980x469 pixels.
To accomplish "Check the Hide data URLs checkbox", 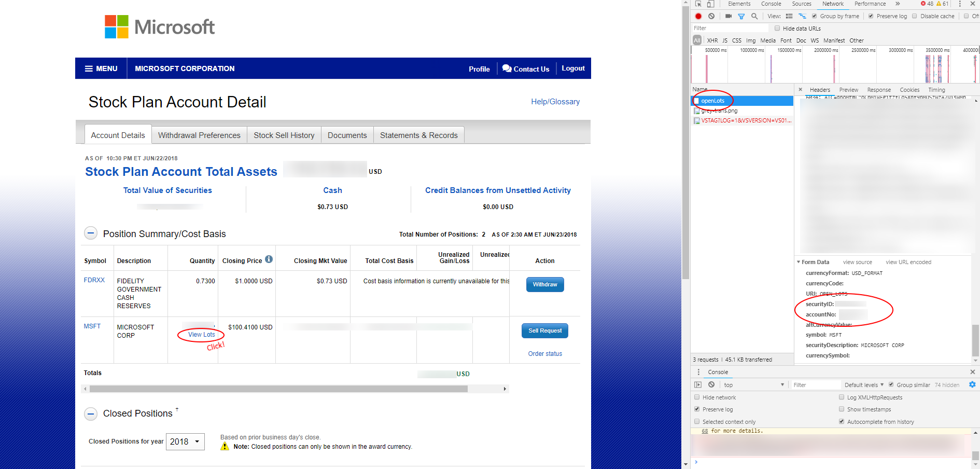I will (x=777, y=29).
